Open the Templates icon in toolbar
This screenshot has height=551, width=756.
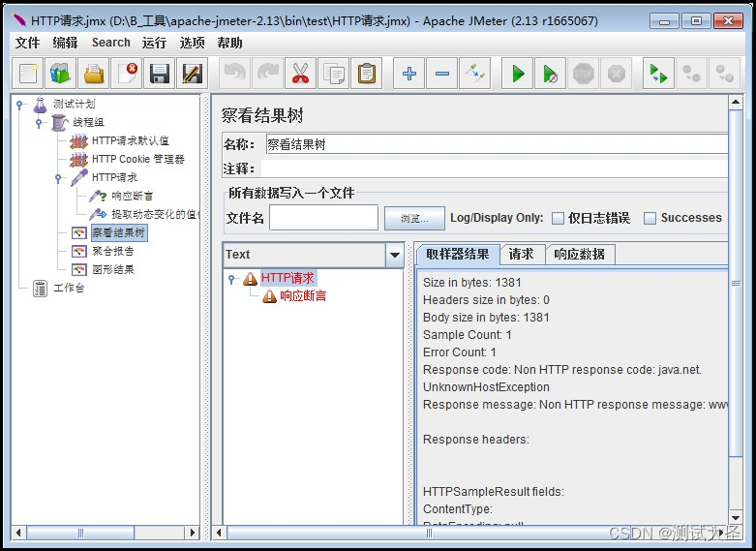coord(61,74)
